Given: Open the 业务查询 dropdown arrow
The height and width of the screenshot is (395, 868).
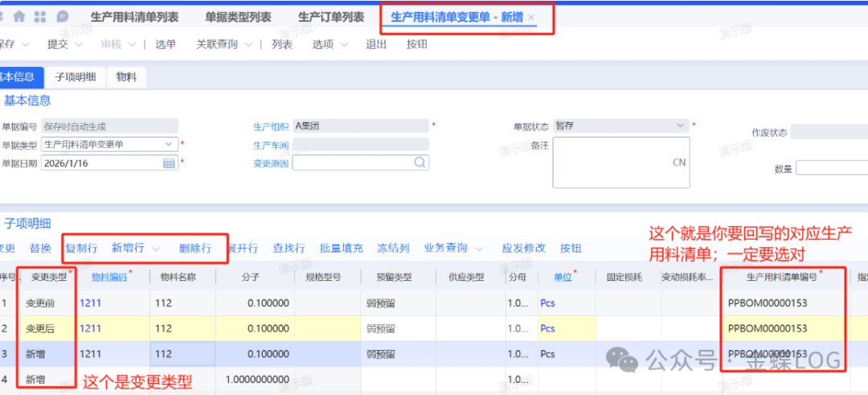Looking at the screenshot, I should (480, 249).
